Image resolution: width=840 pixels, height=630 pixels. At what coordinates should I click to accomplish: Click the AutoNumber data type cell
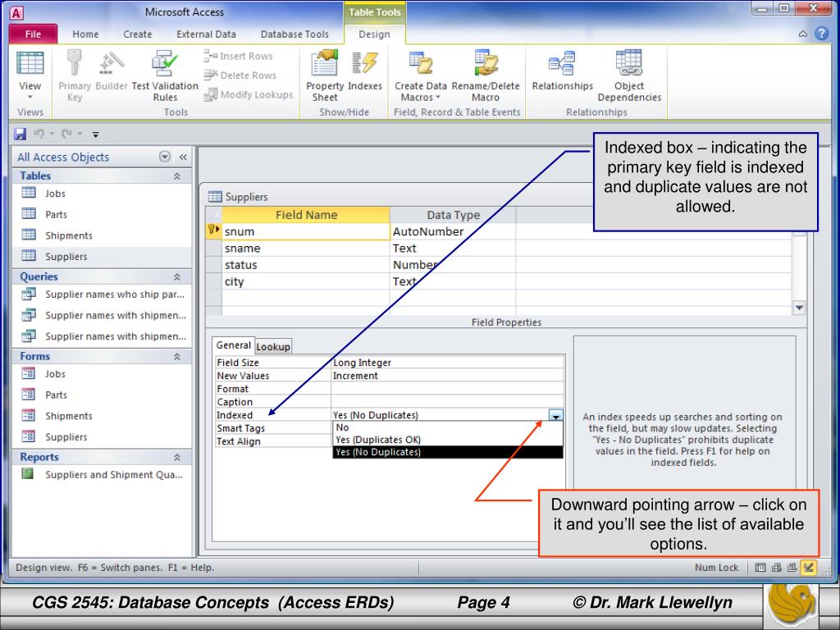453,231
